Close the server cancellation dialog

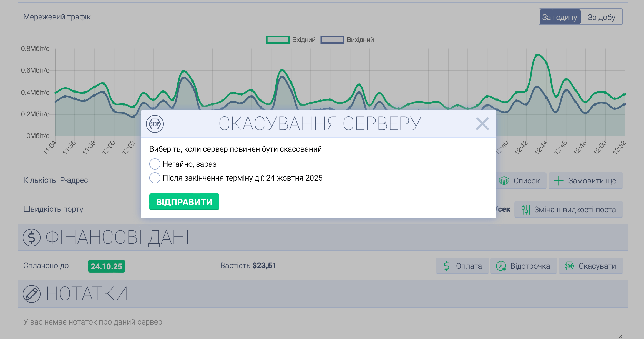coord(482,124)
